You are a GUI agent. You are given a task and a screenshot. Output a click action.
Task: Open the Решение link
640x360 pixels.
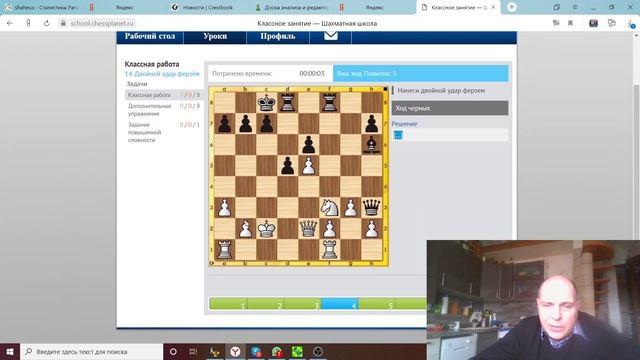[x=404, y=124]
